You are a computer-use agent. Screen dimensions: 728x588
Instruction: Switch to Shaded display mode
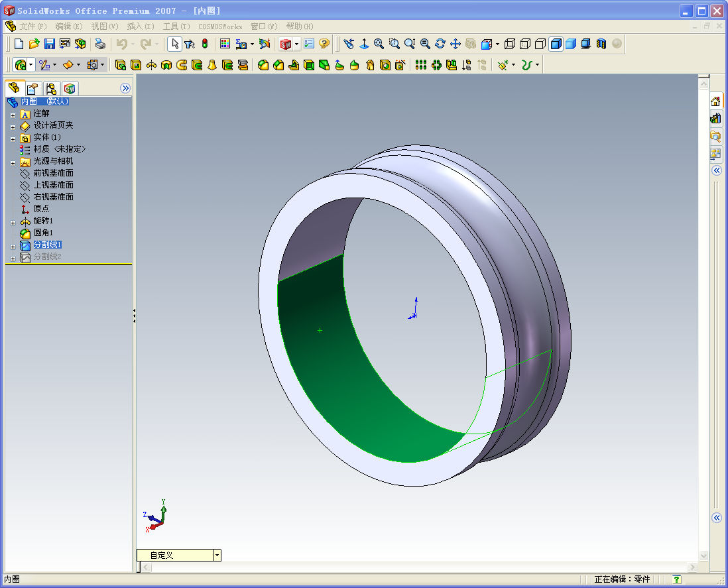click(x=571, y=44)
